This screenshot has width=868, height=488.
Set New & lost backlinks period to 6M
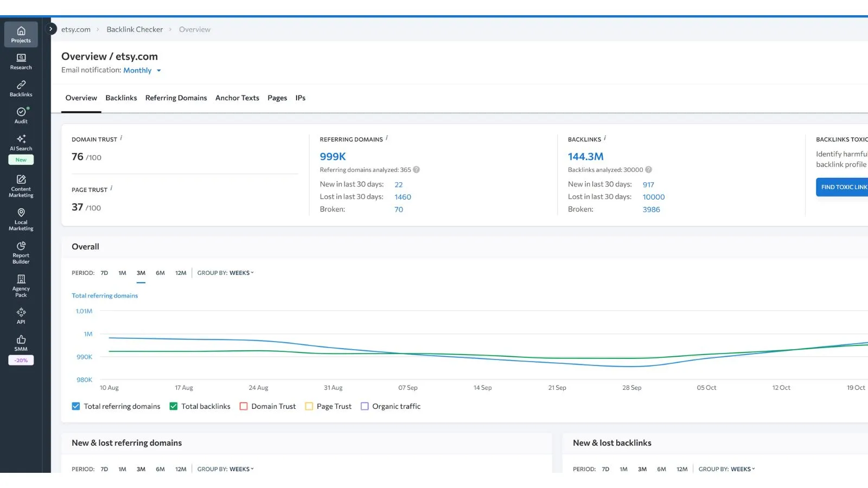[x=661, y=469]
